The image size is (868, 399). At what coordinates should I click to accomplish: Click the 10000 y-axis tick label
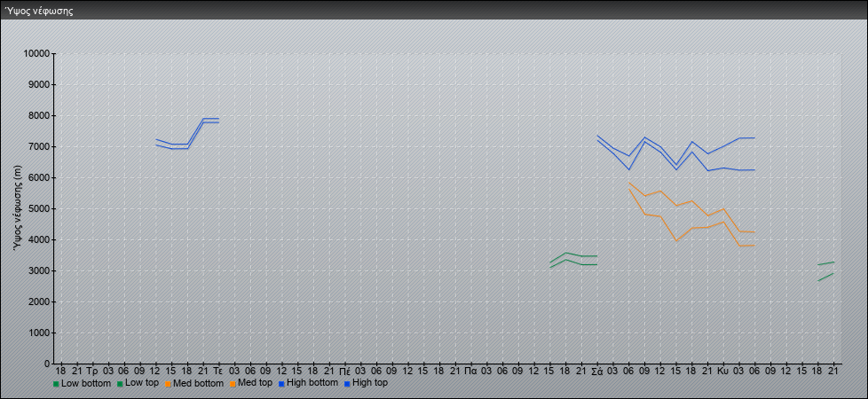(x=36, y=54)
